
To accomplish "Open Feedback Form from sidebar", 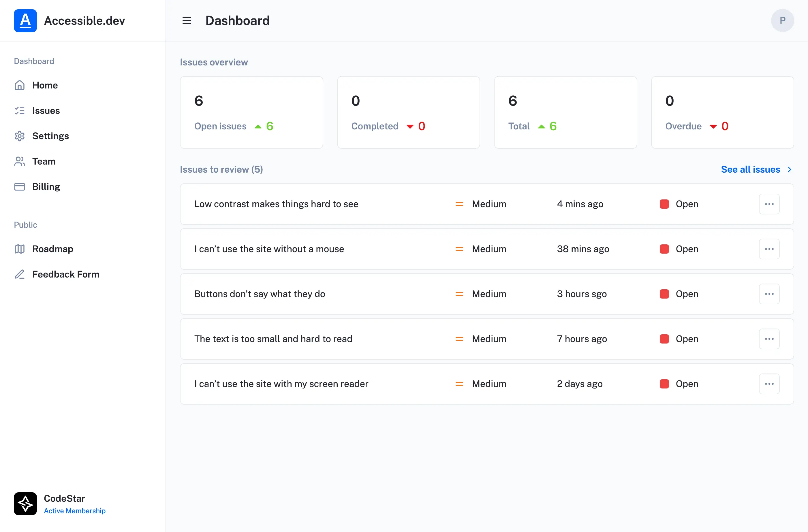I will (x=66, y=274).
